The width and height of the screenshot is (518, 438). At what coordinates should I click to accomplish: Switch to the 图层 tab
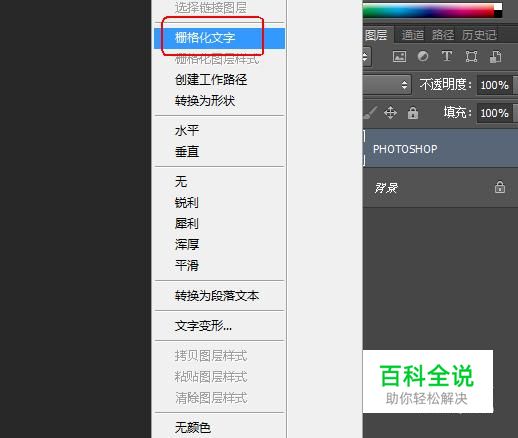click(x=376, y=35)
